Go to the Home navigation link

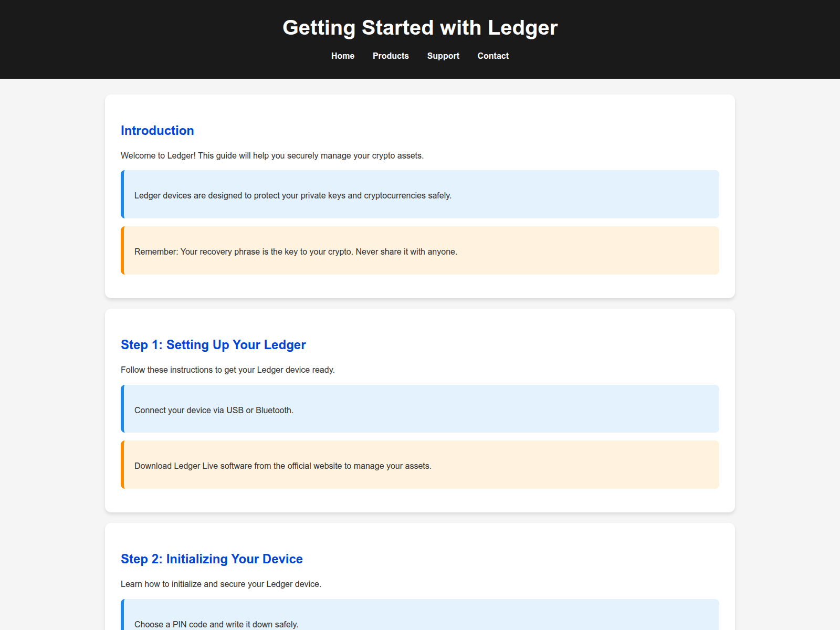pos(342,56)
